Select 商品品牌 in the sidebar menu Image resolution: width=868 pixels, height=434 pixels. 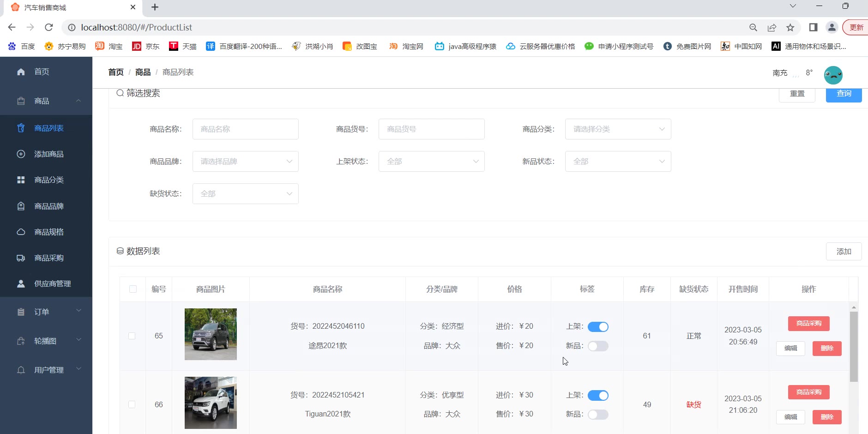49,206
